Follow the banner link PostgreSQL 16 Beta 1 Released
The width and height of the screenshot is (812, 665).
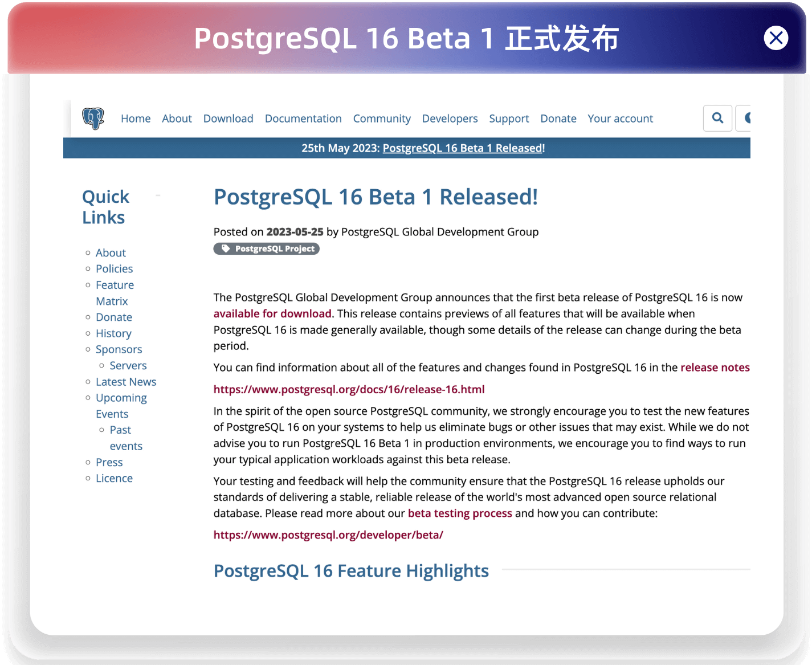pyautogui.click(x=463, y=148)
